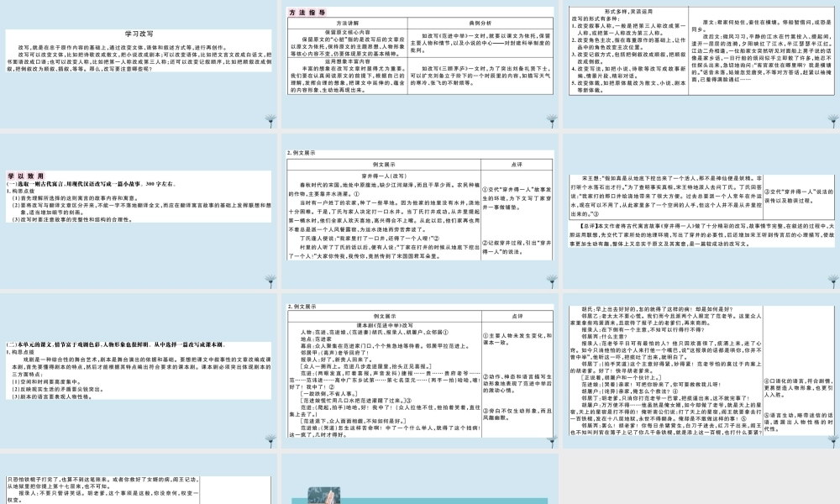Screen dimensions: 840x504
Task: Click the '课本剧《范进中举》改写' title text
Action: (385, 325)
